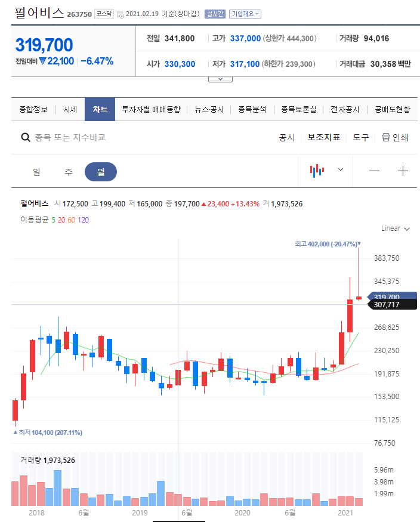420x522 pixels.
Task: Click 시가 330,300 value
Action: coord(180,64)
